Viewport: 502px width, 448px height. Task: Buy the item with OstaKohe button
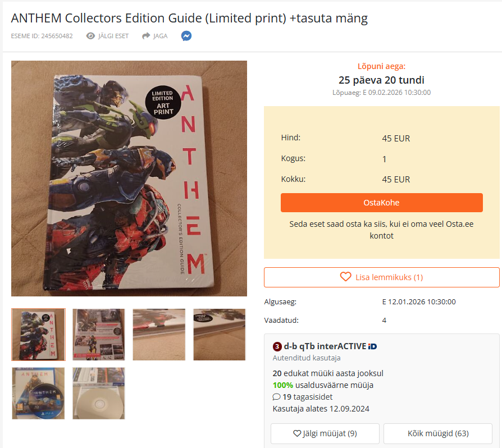382,203
